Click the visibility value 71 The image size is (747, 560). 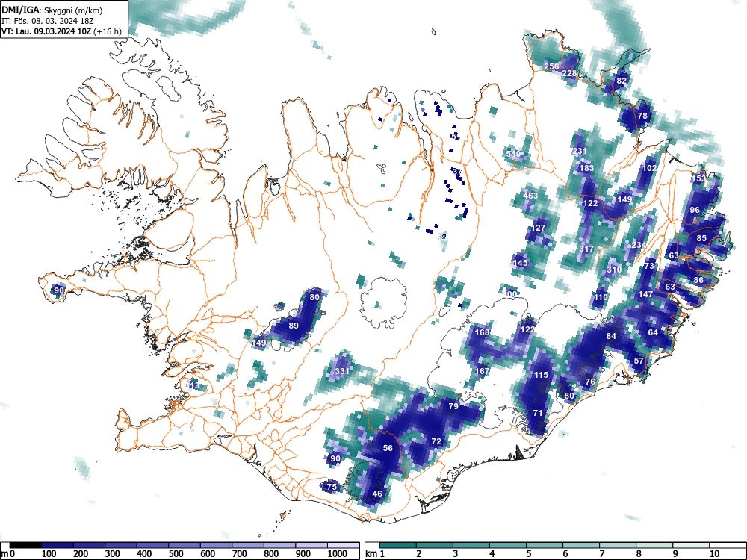pos(538,413)
